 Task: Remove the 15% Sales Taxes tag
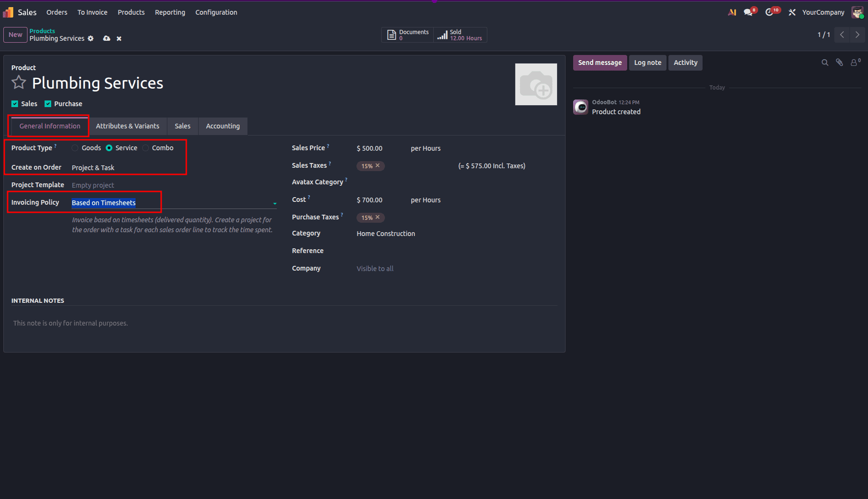pos(377,165)
